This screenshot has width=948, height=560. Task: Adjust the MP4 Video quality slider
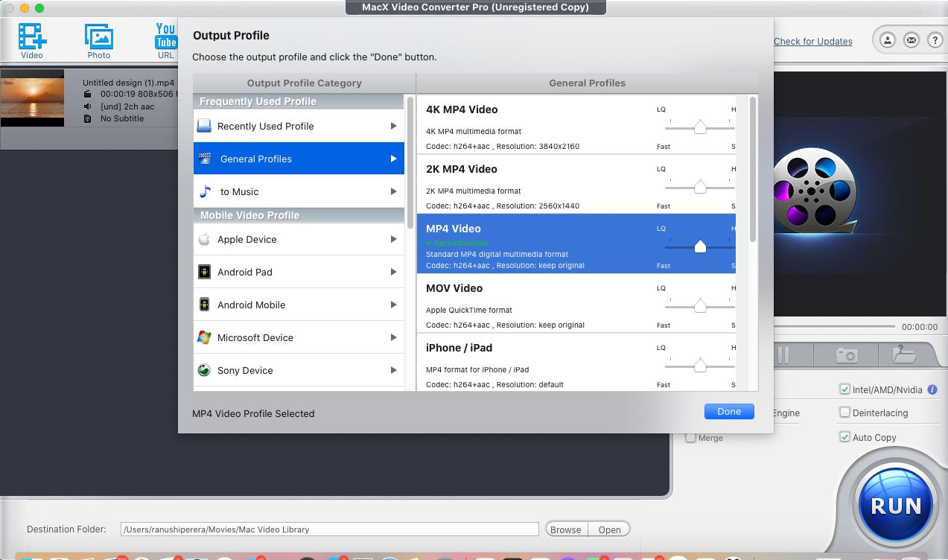pos(700,246)
